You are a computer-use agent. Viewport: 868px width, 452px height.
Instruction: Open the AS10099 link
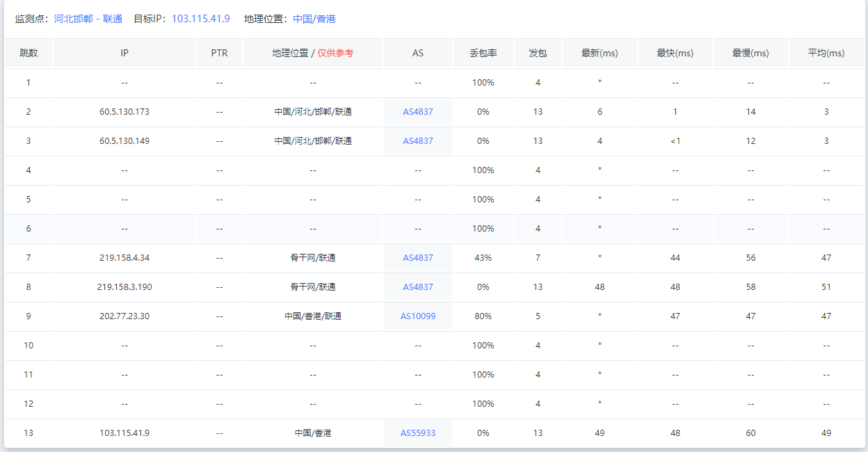click(418, 316)
